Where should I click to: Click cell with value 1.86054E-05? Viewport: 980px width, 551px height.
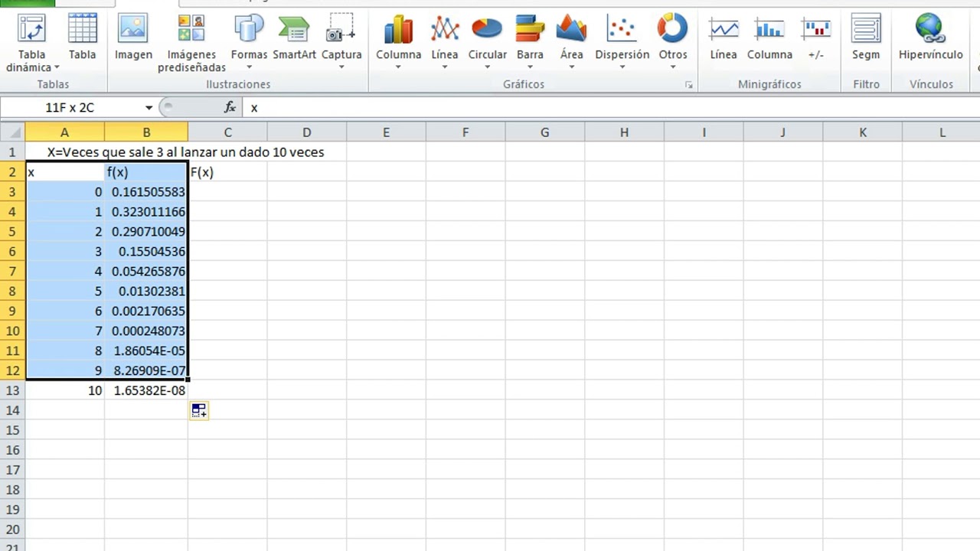pyautogui.click(x=146, y=351)
